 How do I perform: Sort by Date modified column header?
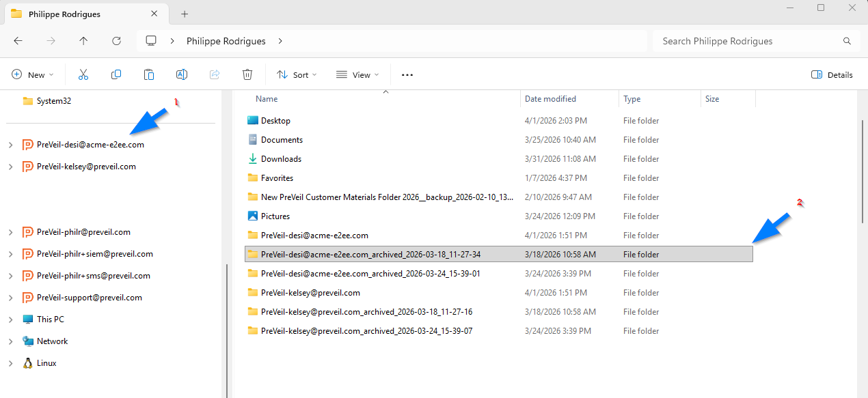(550, 99)
